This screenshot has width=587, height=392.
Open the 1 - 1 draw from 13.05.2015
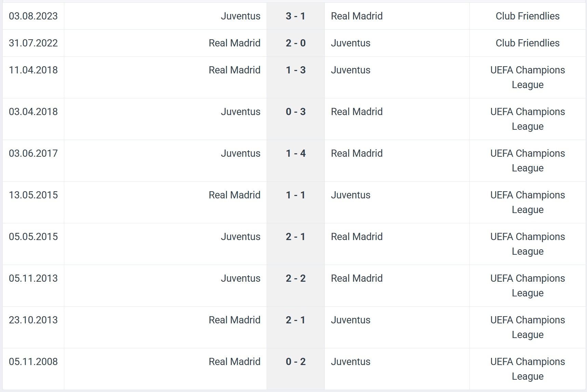tap(295, 195)
